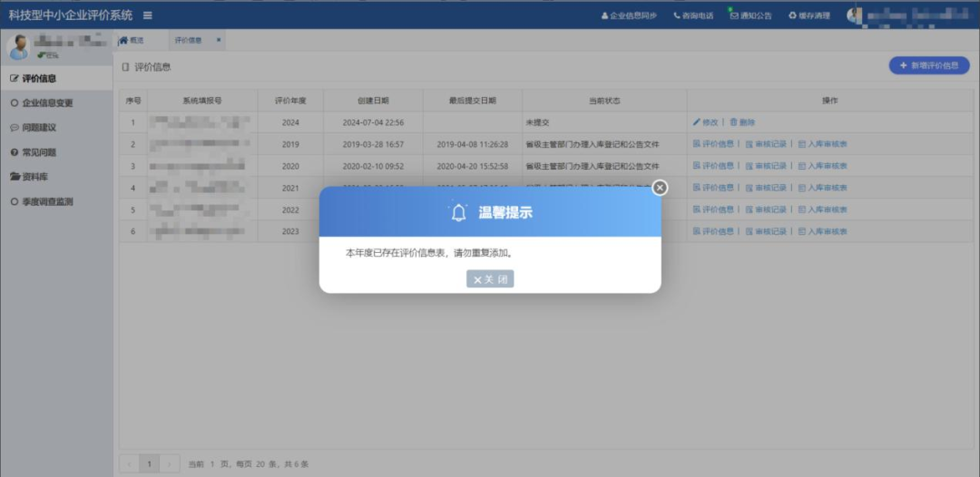Click the bell icon in the 温馨提示 header
The height and width of the screenshot is (477, 980).
coord(459,212)
